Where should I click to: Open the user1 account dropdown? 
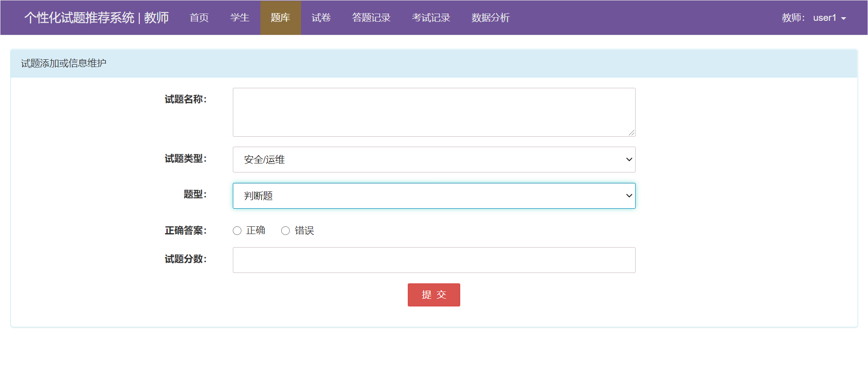830,18
